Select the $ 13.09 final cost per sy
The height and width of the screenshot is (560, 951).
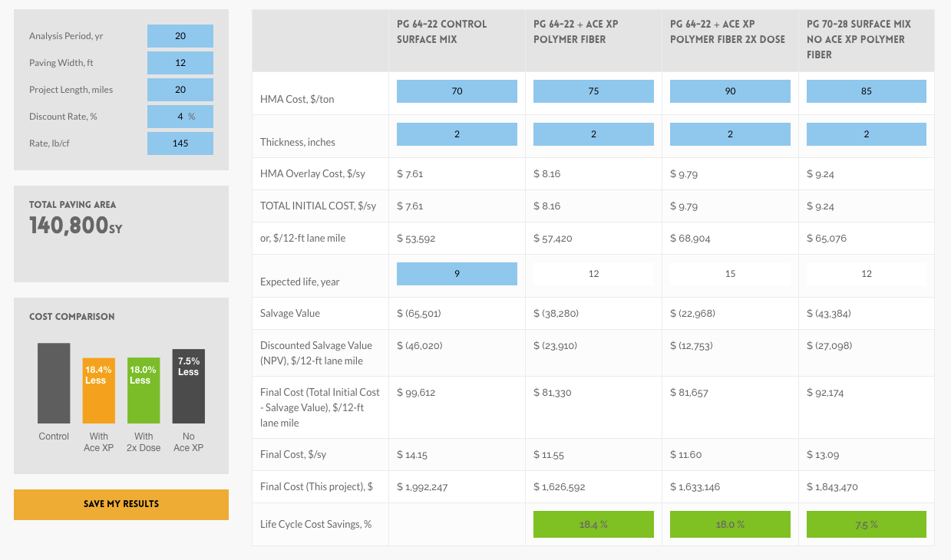tap(823, 455)
